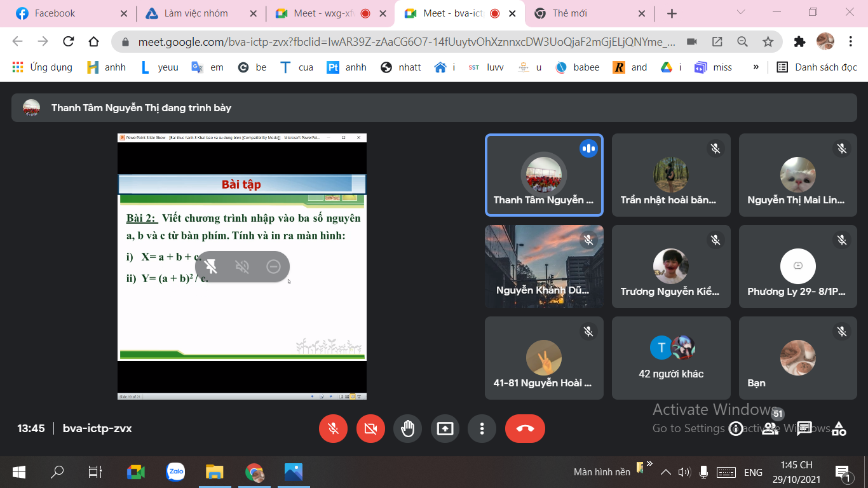Open the miss bookmark

click(713, 67)
